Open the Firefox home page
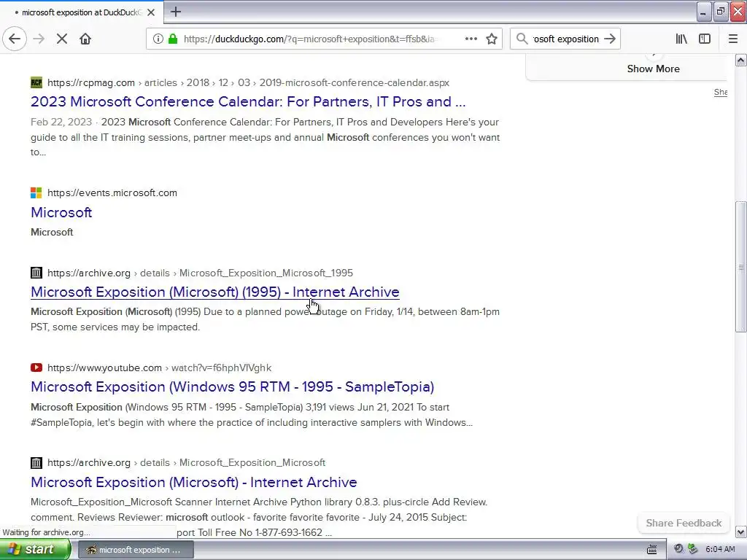The height and width of the screenshot is (560, 747). tap(85, 39)
